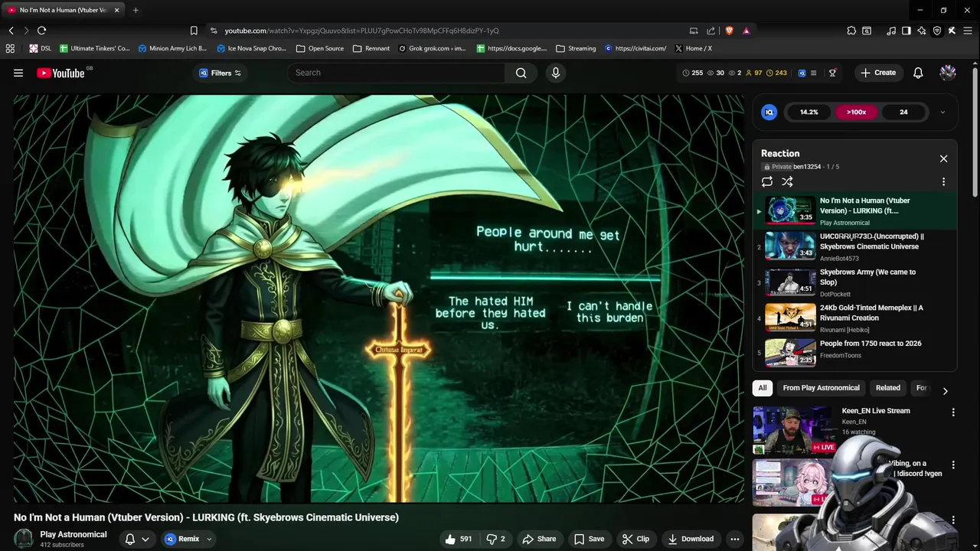Open Brave VPN shield icon
The height and width of the screenshot is (551, 980).
click(x=937, y=31)
